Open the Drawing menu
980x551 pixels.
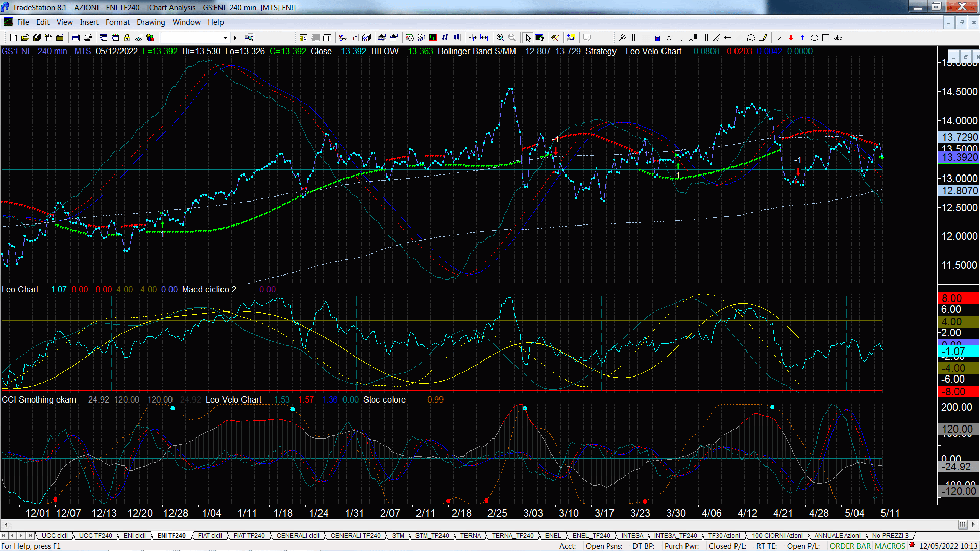point(151,22)
